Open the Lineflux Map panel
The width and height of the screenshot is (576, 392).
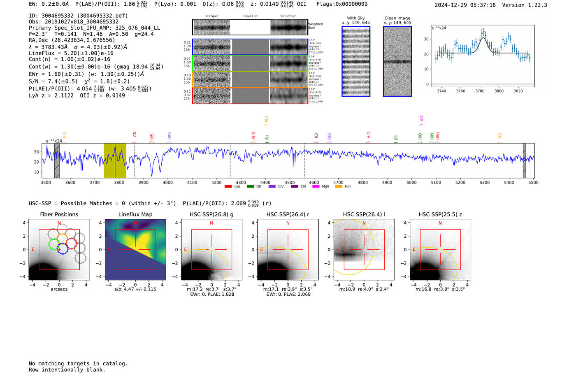pos(135,249)
